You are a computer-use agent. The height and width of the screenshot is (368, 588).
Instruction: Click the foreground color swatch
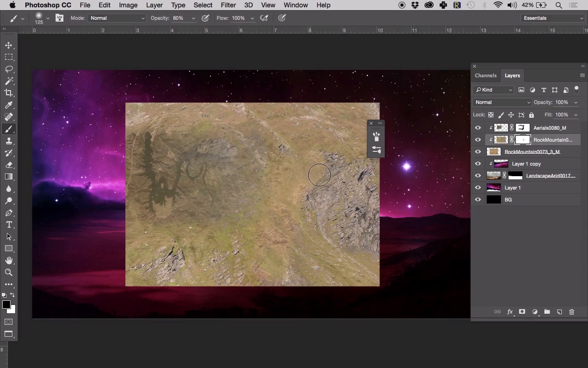6,305
